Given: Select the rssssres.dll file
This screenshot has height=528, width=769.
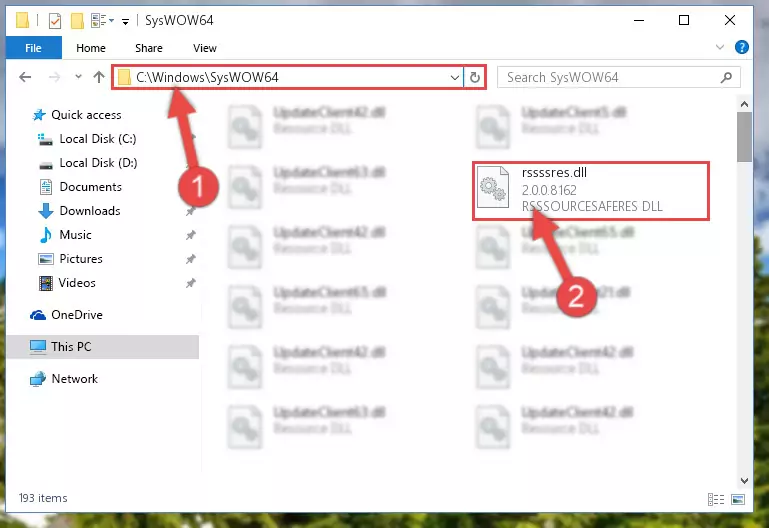Looking at the screenshot, I should point(591,191).
